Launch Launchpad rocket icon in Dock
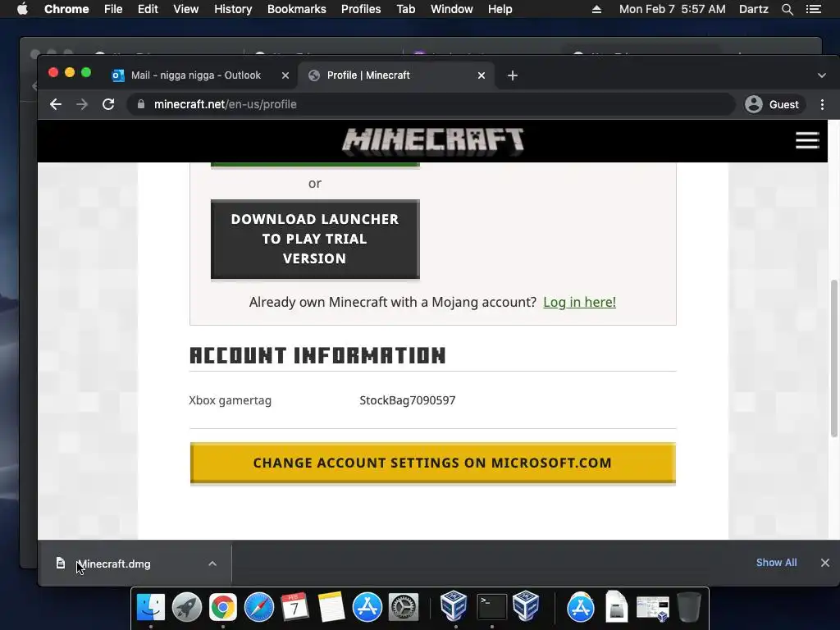 pyautogui.click(x=187, y=607)
